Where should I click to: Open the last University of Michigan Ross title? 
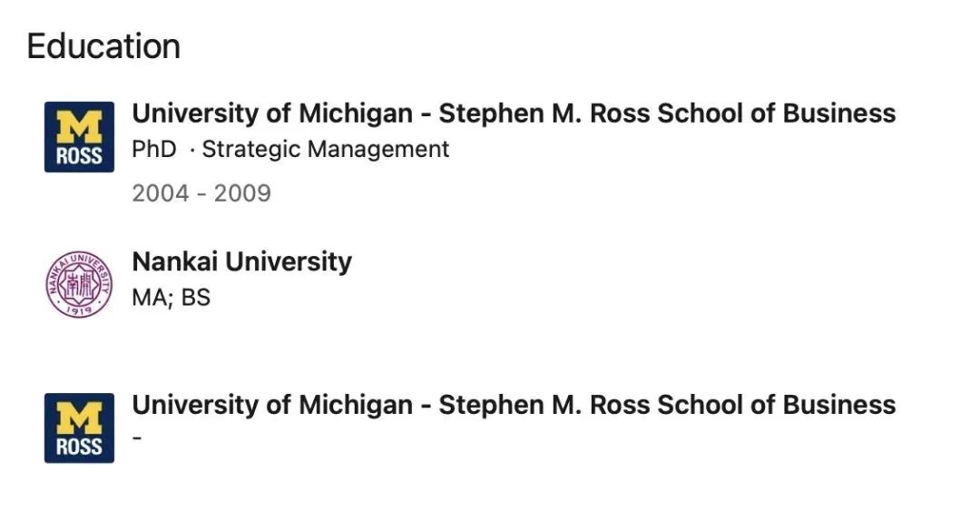click(514, 405)
